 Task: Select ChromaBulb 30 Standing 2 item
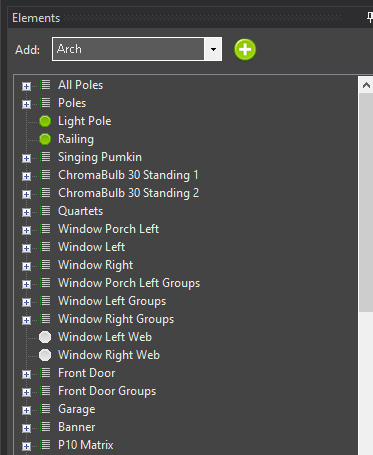pyautogui.click(x=128, y=193)
